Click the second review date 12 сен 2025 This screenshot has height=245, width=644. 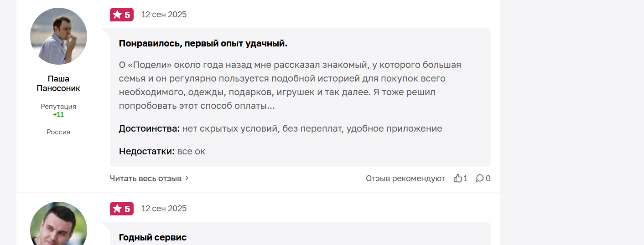[164, 209]
